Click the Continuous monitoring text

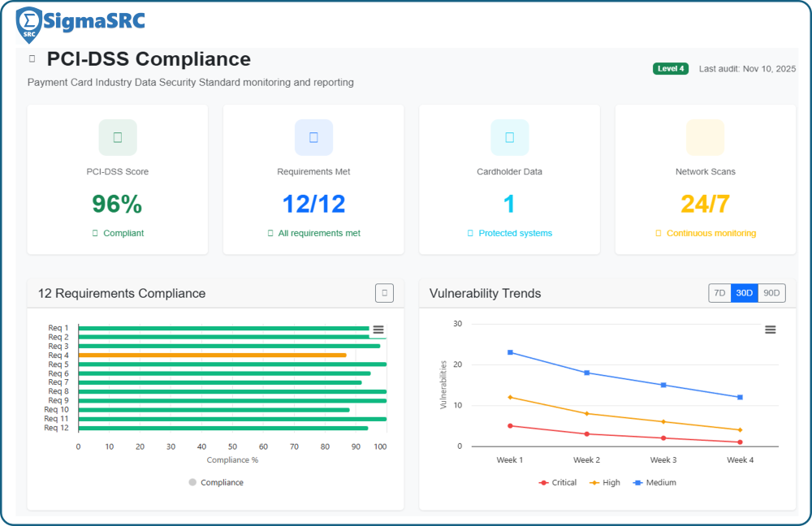(x=711, y=233)
